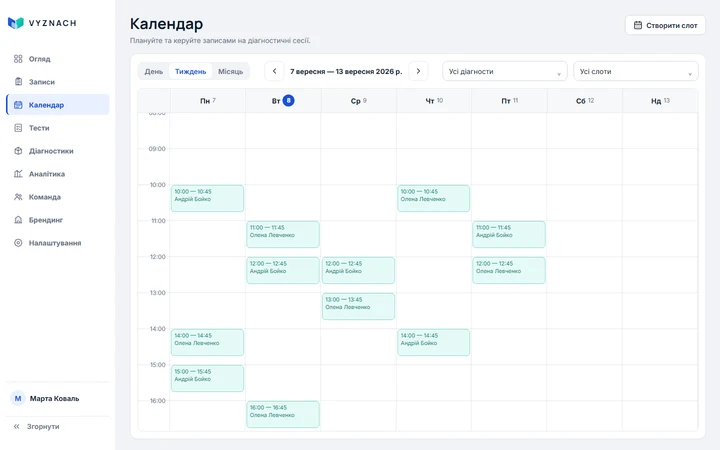This screenshot has height=450, width=720.
Task: Click the Діагностики cube icon
Action: 18,151
